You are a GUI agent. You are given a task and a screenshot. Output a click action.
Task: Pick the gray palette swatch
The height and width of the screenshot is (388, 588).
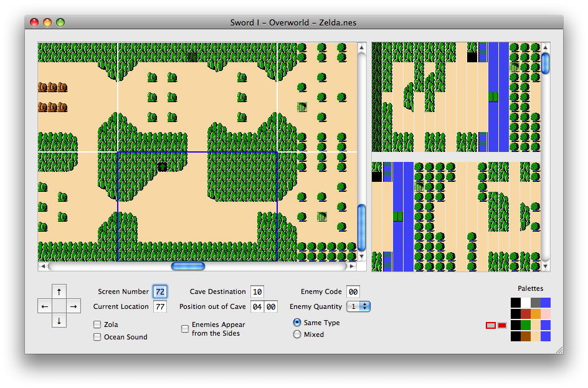coord(536,303)
